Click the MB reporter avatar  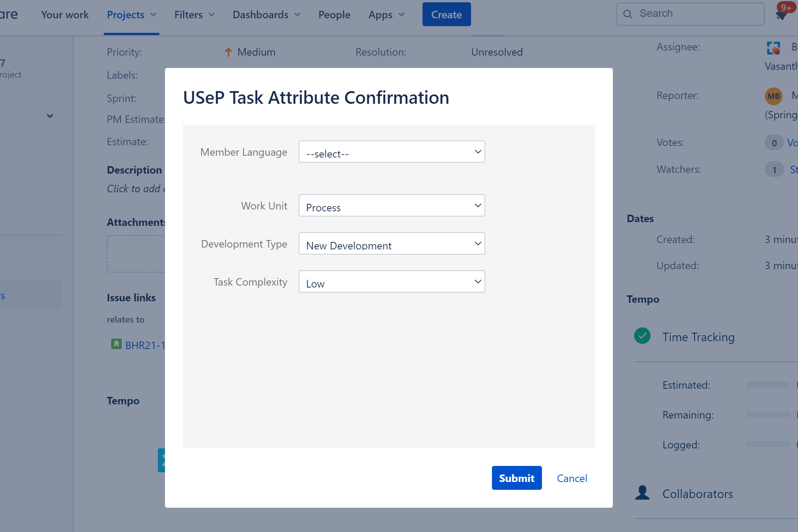pyautogui.click(x=773, y=96)
